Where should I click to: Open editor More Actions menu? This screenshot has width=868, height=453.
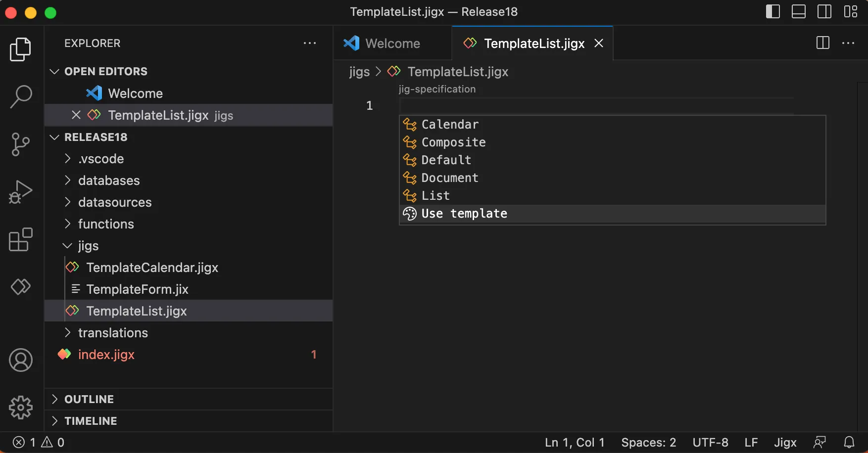click(x=848, y=43)
